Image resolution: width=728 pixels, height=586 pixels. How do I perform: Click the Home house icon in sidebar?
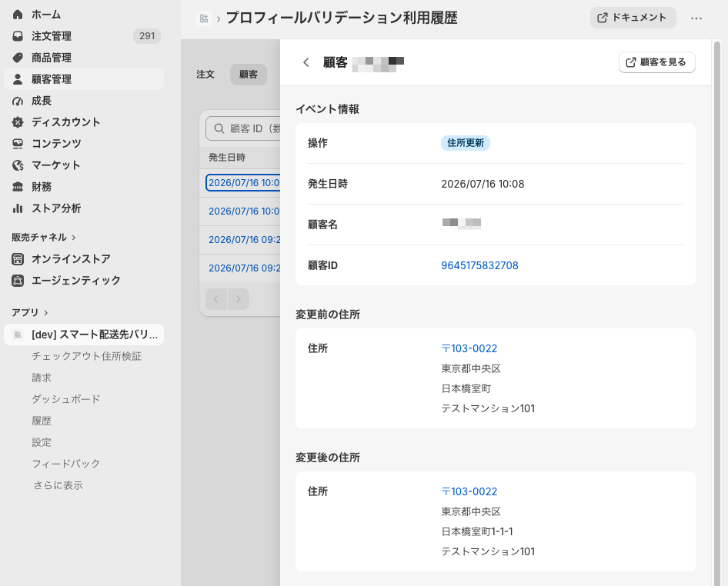point(18,15)
